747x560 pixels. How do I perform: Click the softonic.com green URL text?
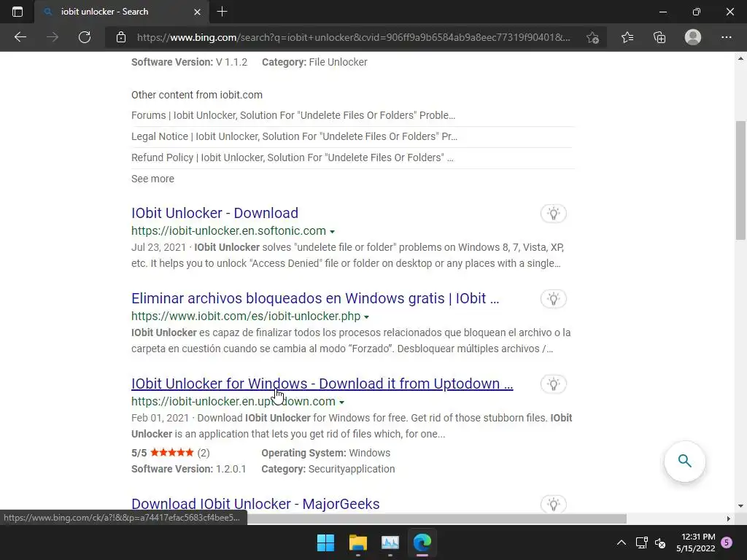click(x=228, y=230)
